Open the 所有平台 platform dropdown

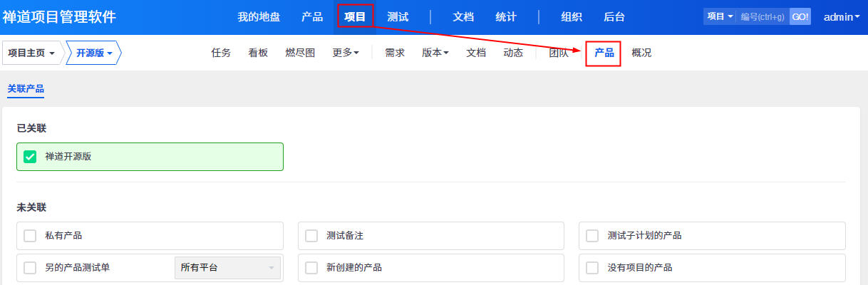(227, 268)
